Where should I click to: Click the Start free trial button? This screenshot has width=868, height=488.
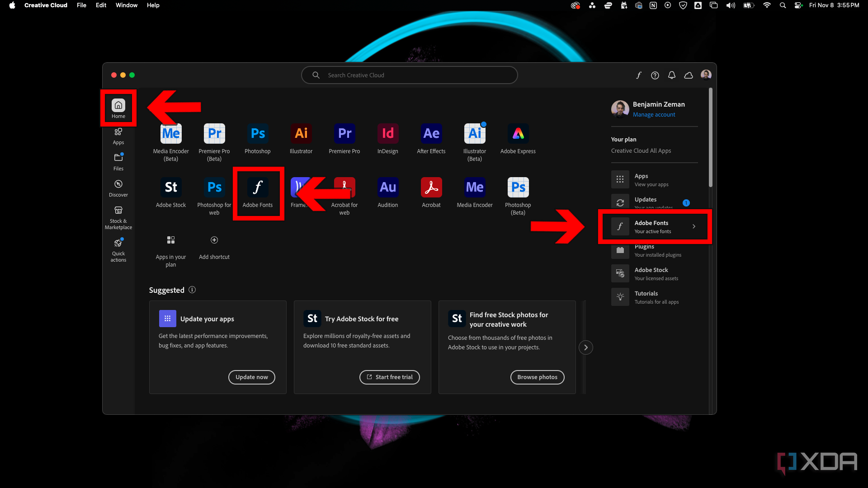pos(390,377)
